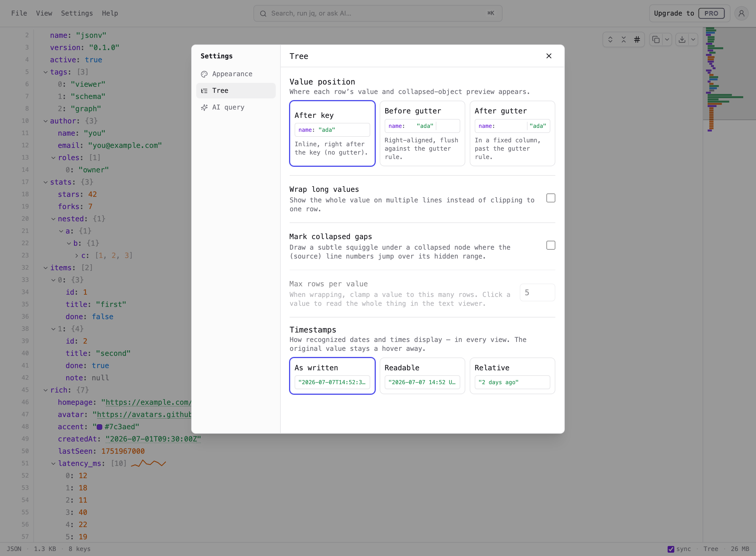Collapse the stats object node
Screen dimensions: 756x556
[45, 182]
